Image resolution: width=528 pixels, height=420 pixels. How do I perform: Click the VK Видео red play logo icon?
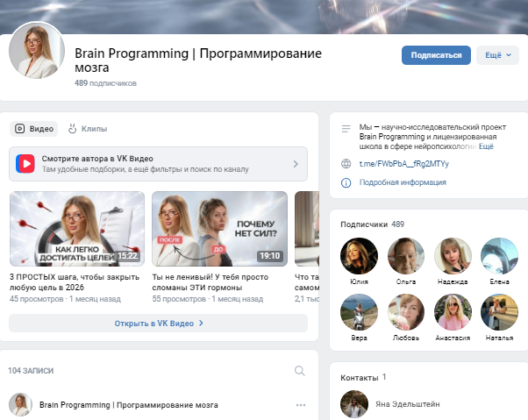tap(25, 164)
